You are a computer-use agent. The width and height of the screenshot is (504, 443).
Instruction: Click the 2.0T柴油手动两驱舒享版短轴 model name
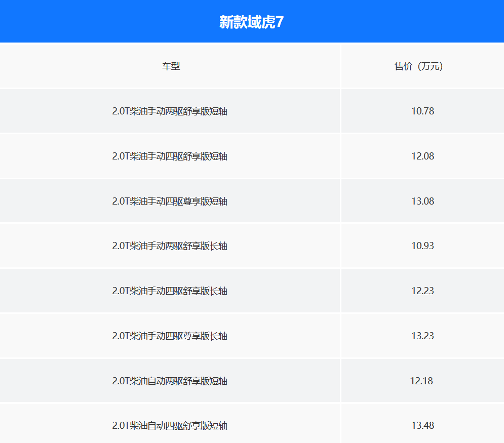point(171,111)
